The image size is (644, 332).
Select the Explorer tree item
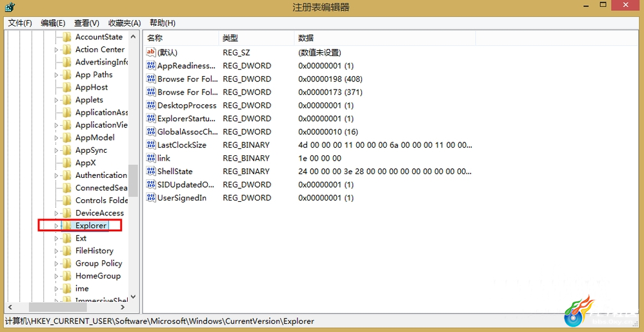pyautogui.click(x=91, y=226)
